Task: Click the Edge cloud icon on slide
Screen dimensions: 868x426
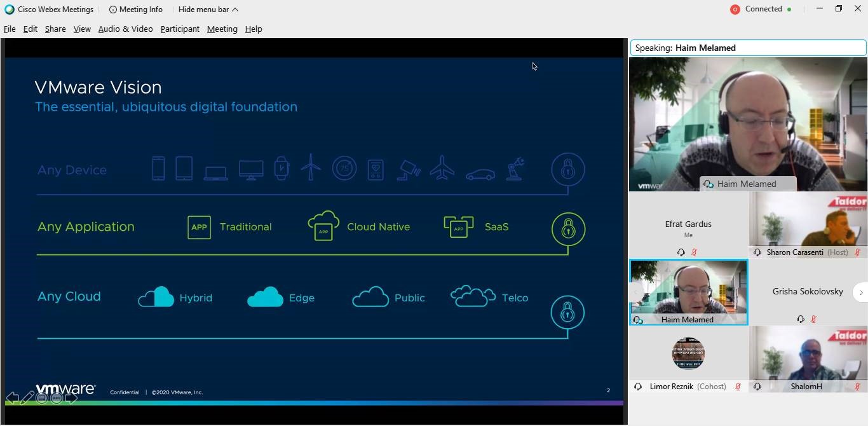Action: 265,297
